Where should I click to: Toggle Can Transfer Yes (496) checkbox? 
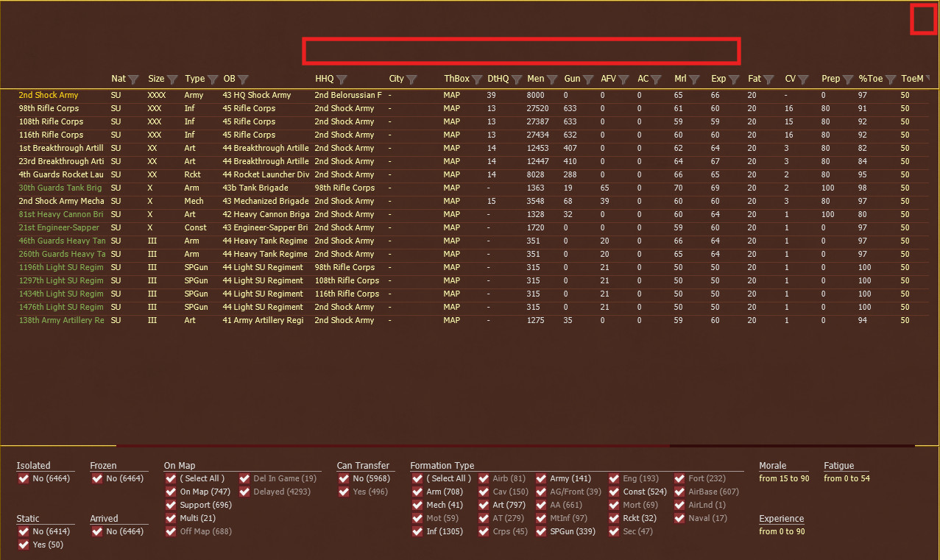point(344,492)
